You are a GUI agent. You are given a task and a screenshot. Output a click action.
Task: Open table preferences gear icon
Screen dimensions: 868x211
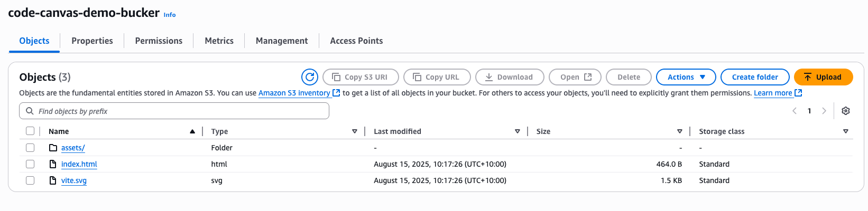846,111
